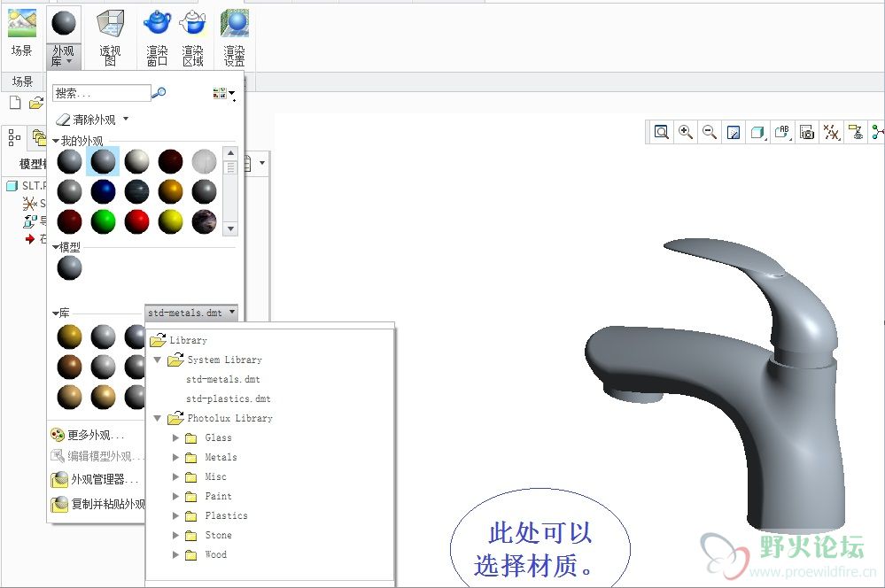Click the Zoom Out icon
The height and width of the screenshot is (588, 885).
click(710, 132)
